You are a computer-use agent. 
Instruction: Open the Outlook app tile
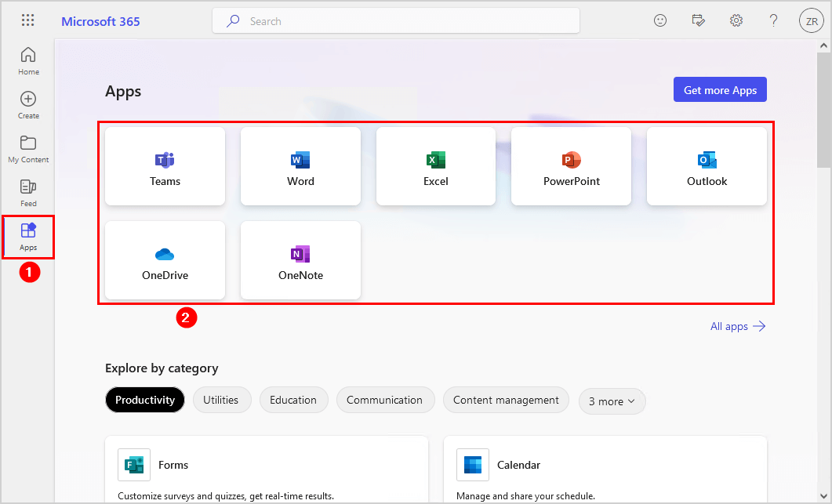(x=707, y=166)
